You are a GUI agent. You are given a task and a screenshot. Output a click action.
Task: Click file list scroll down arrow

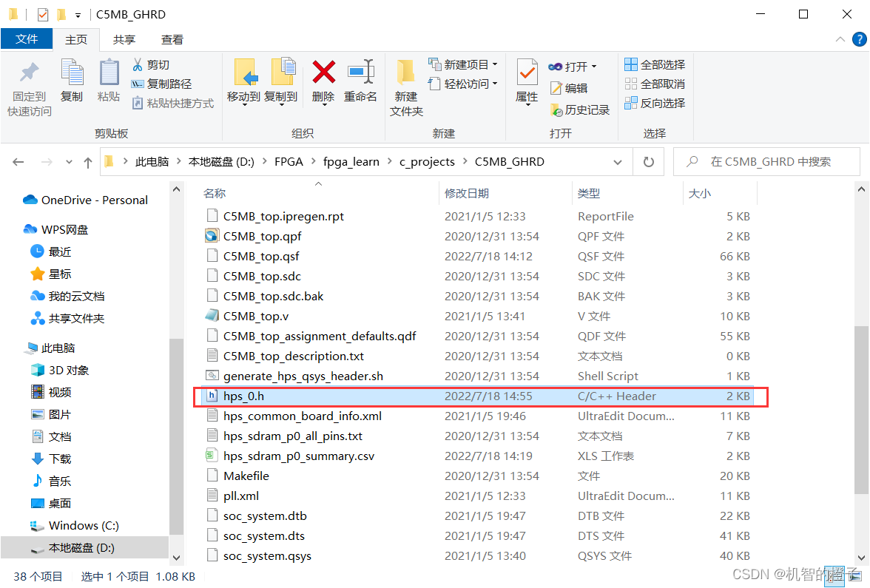coord(861,558)
